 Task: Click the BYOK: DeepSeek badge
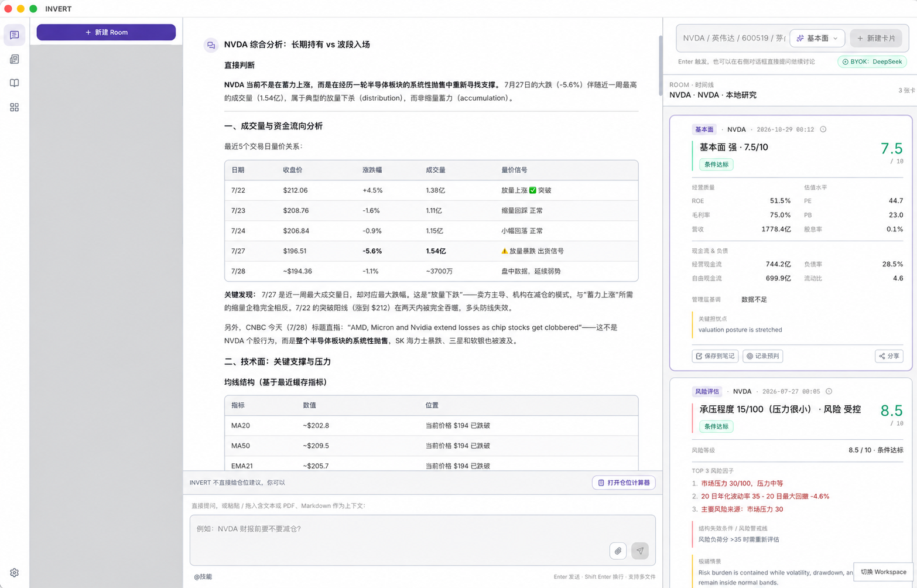click(872, 61)
